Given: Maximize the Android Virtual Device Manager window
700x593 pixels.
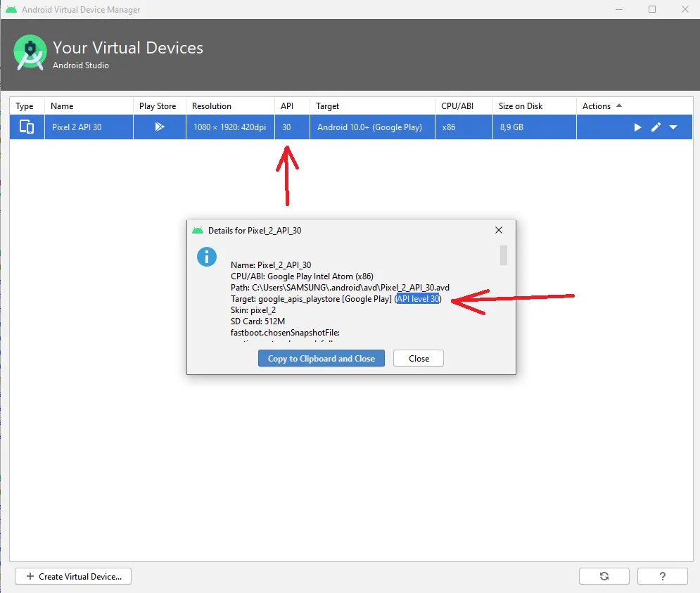Looking at the screenshot, I should point(652,9).
